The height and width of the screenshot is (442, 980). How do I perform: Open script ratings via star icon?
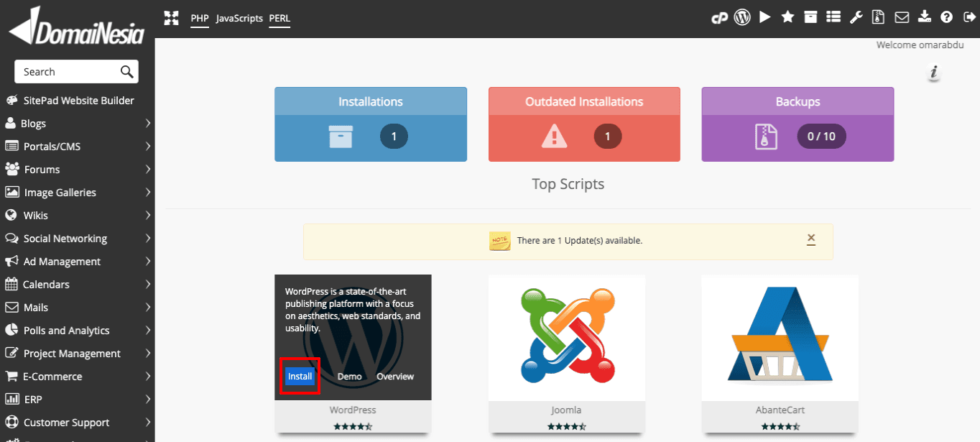(787, 17)
